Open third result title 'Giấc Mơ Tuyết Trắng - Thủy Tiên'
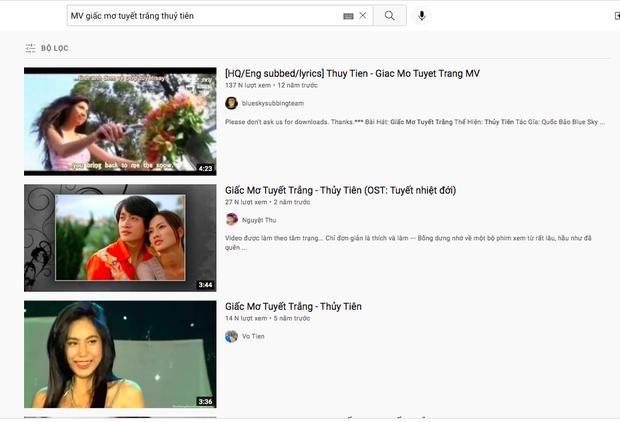Viewport: 620px width, 422px height. [x=293, y=307]
